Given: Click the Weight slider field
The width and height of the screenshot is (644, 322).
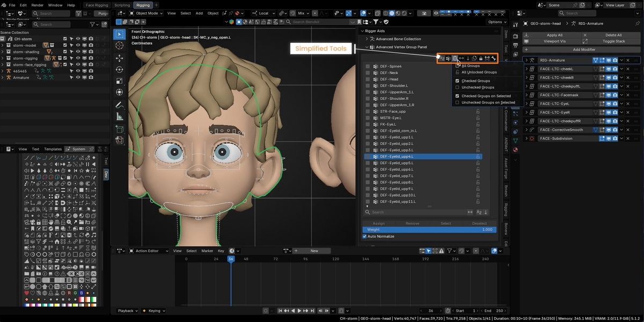Looking at the screenshot, I should point(429,230).
